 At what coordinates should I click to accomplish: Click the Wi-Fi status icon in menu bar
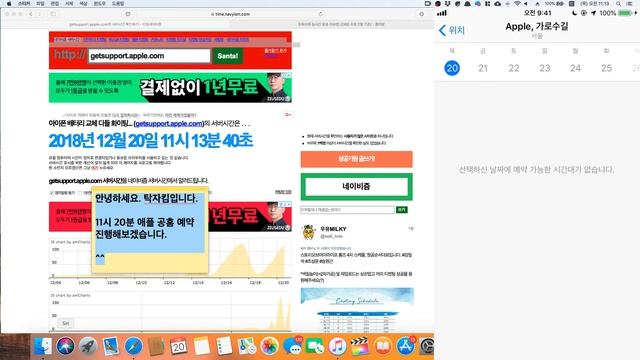[x=518, y=3]
